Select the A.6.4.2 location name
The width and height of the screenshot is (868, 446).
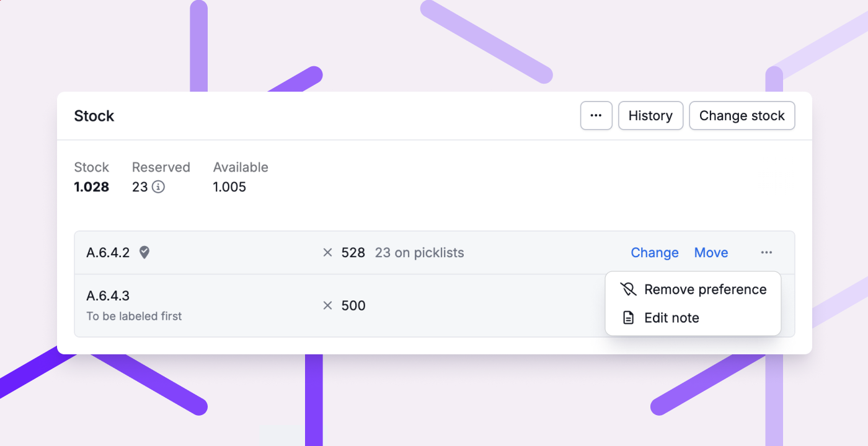[108, 253]
